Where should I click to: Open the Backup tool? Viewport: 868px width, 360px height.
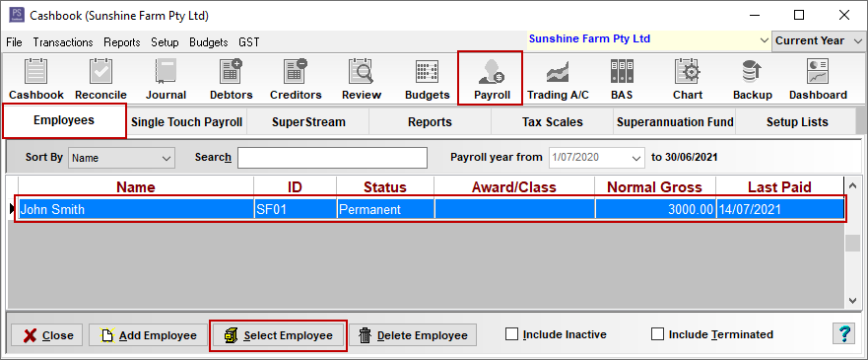point(753,79)
